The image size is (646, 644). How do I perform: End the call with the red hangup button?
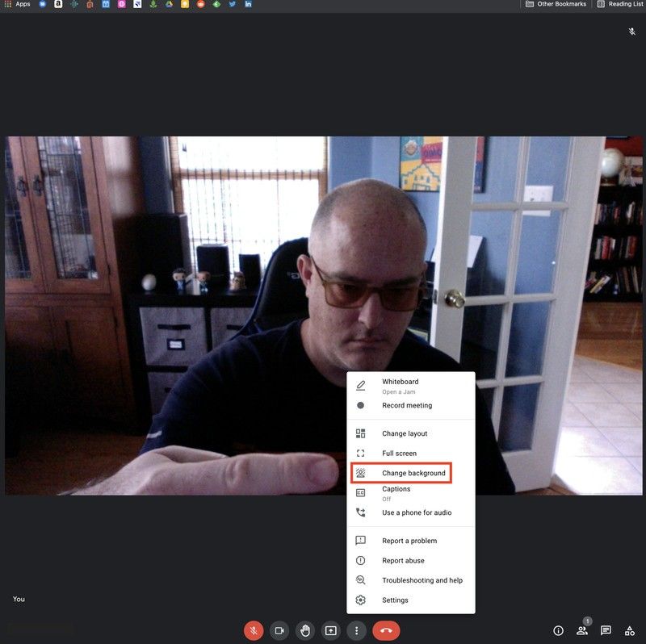tap(384, 630)
